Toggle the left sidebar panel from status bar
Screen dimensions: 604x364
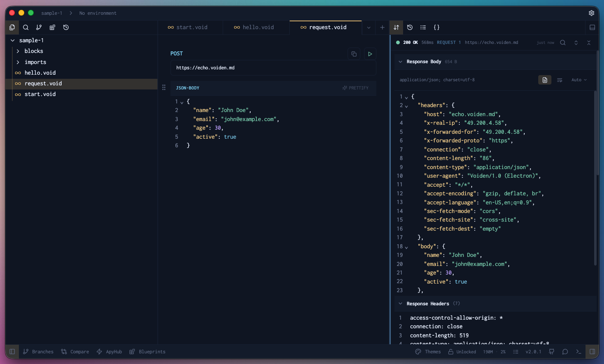click(x=12, y=352)
